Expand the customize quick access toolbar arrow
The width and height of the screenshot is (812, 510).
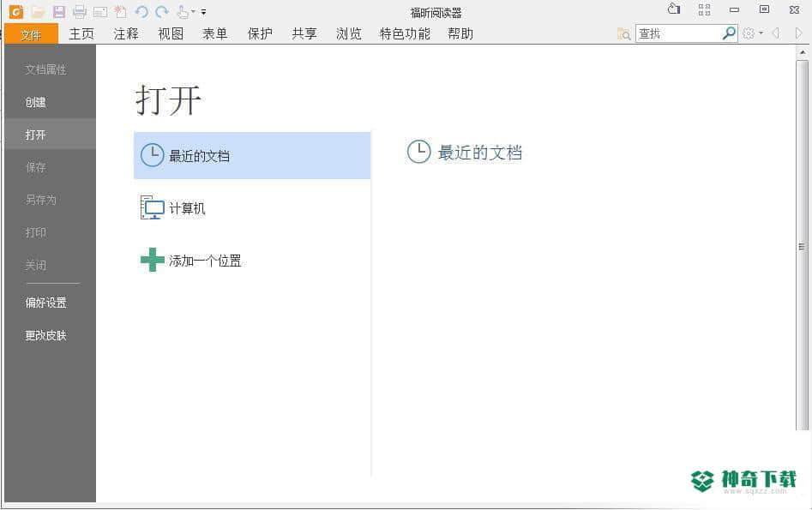click(203, 11)
